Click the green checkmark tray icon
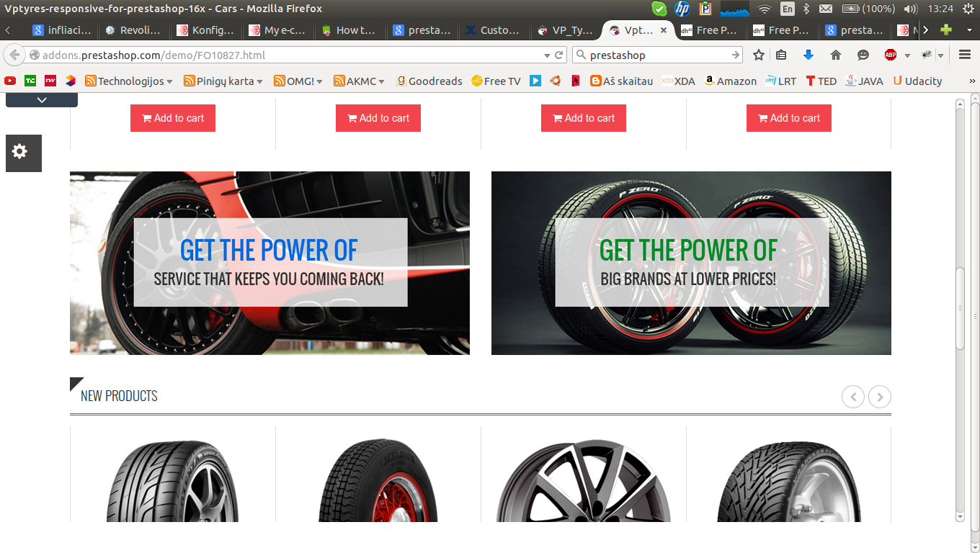Screen dimensions: 980x553 pyautogui.click(x=659, y=9)
